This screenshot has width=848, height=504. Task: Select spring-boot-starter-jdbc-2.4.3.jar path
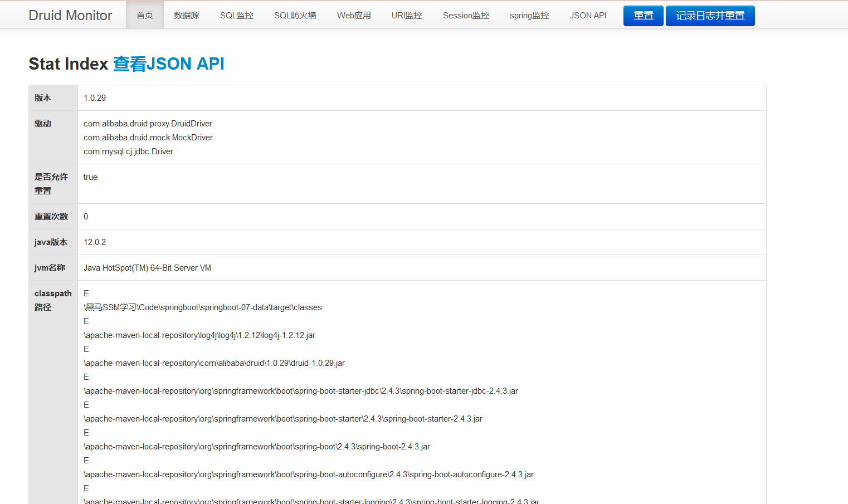(x=301, y=391)
